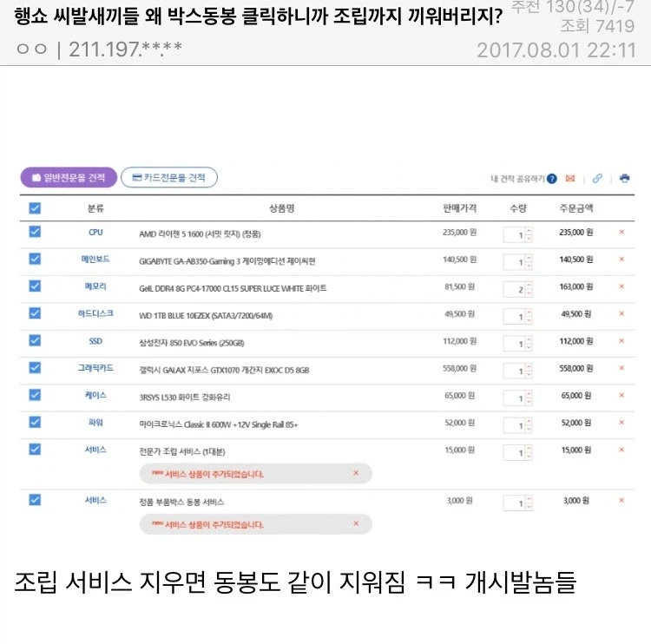Uncheck the 그래픽카드 row checkbox

click(35, 368)
